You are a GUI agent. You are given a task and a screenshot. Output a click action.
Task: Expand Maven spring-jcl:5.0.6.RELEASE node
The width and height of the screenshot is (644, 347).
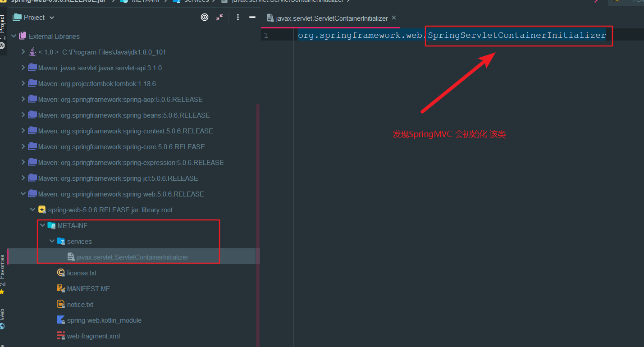pos(23,178)
